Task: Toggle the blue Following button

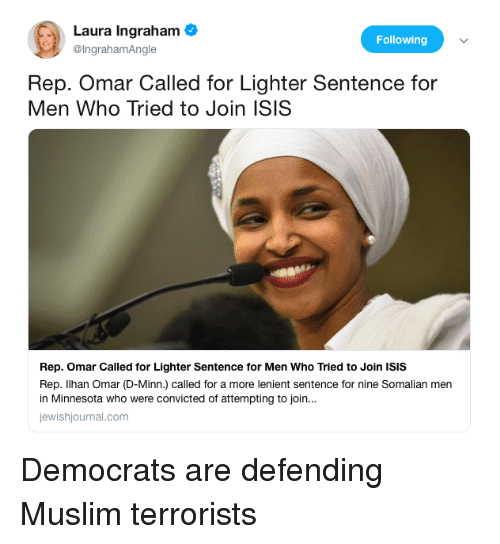Action: pos(402,39)
